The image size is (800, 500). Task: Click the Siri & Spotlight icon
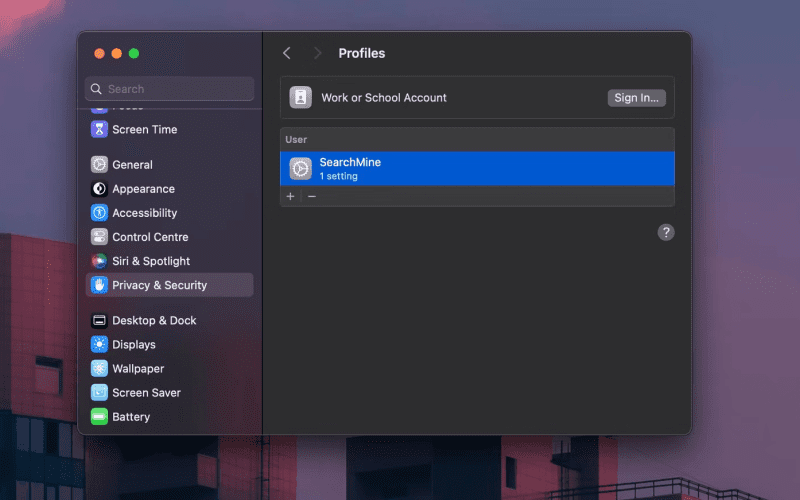click(x=99, y=261)
